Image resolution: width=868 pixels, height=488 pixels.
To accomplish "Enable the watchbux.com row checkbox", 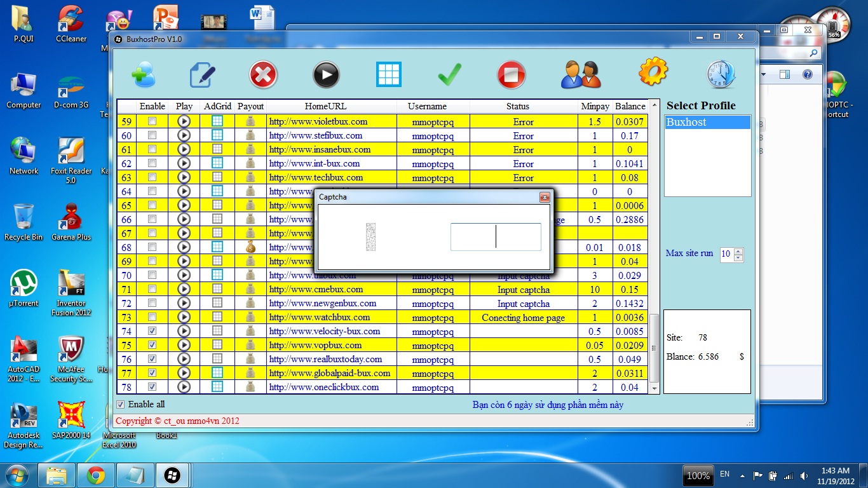I will [152, 317].
